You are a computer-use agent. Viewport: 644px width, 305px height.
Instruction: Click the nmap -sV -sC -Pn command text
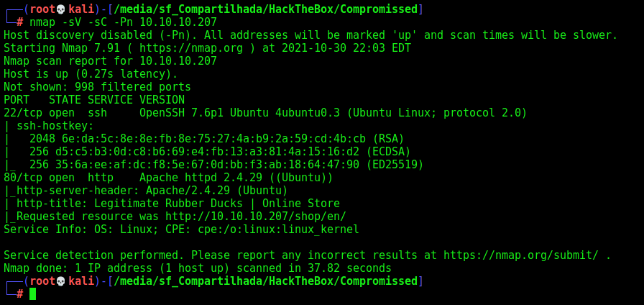123,22
